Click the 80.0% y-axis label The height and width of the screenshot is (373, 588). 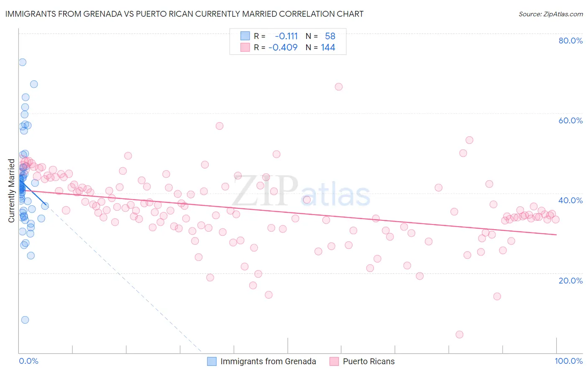click(x=570, y=41)
